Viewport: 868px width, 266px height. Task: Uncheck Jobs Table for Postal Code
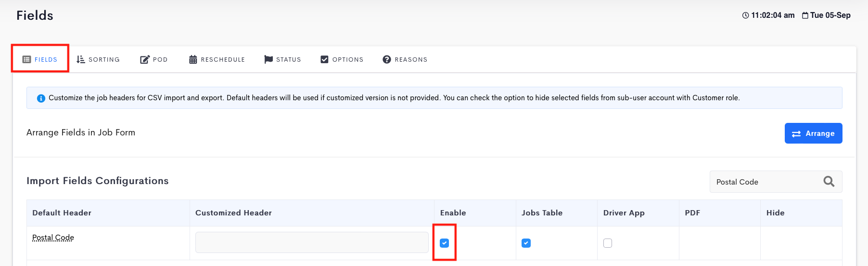pyautogui.click(x=526, y=243)
